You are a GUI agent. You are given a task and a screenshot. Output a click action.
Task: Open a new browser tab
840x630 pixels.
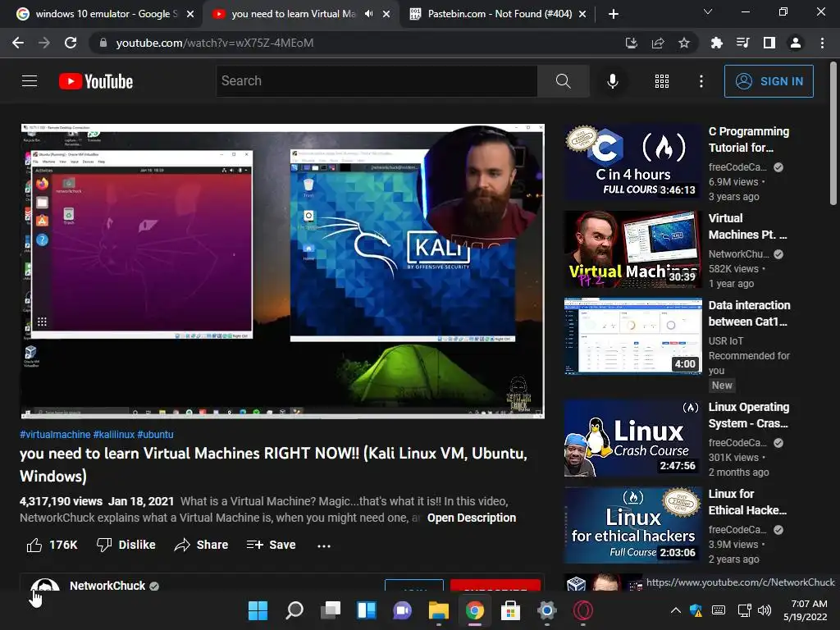point(614,14)
